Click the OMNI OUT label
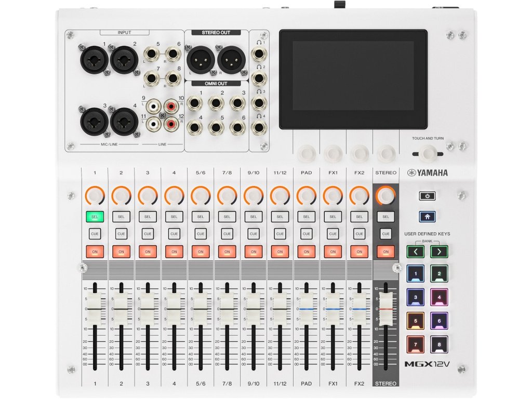 (216, 84)
